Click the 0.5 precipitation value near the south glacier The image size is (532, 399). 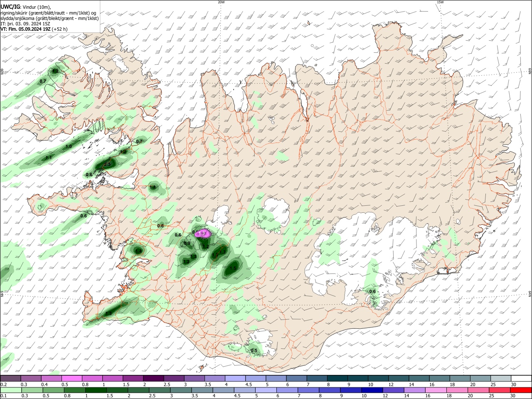click(254, 351)
